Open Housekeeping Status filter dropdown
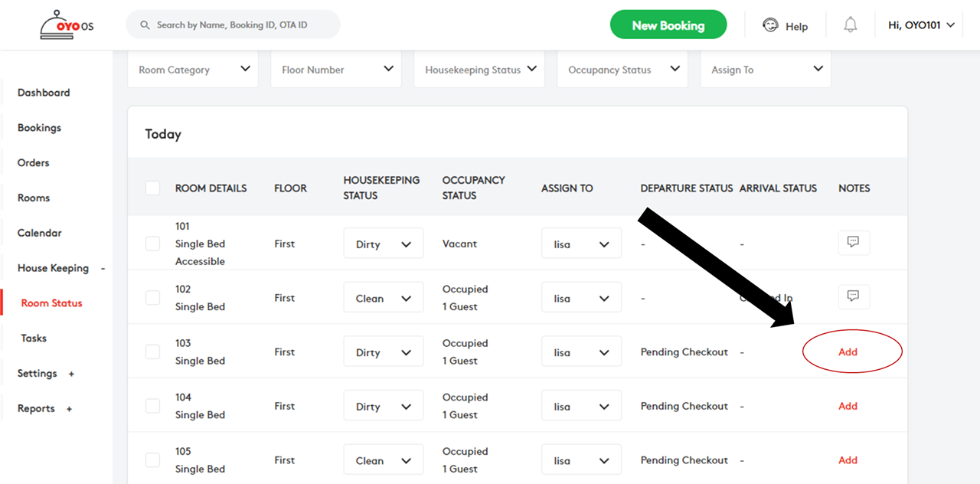The width and height of the screenshot is (980, 484). [479, 70]
